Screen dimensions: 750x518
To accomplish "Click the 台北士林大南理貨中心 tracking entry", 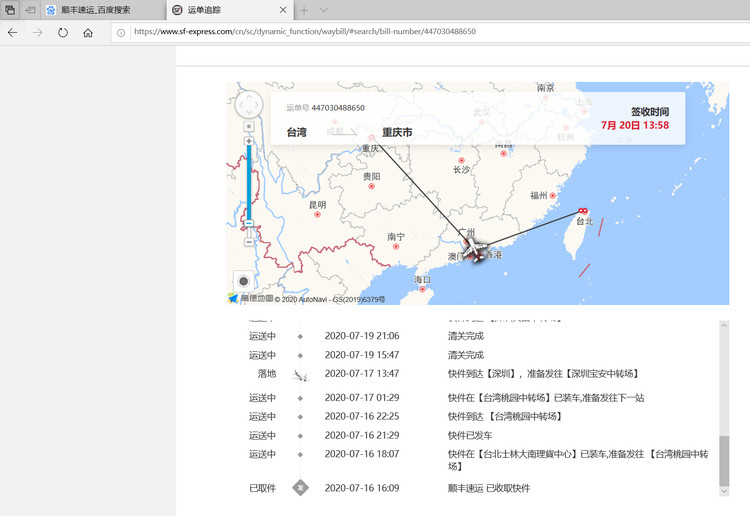I will coord(578,460).
